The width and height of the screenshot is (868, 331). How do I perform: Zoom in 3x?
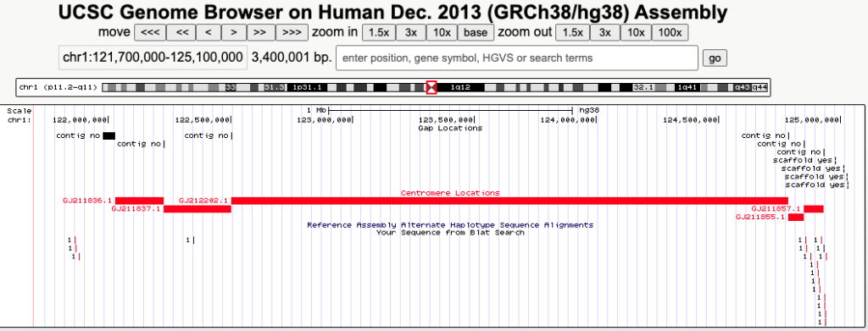(x=410, y=33)
